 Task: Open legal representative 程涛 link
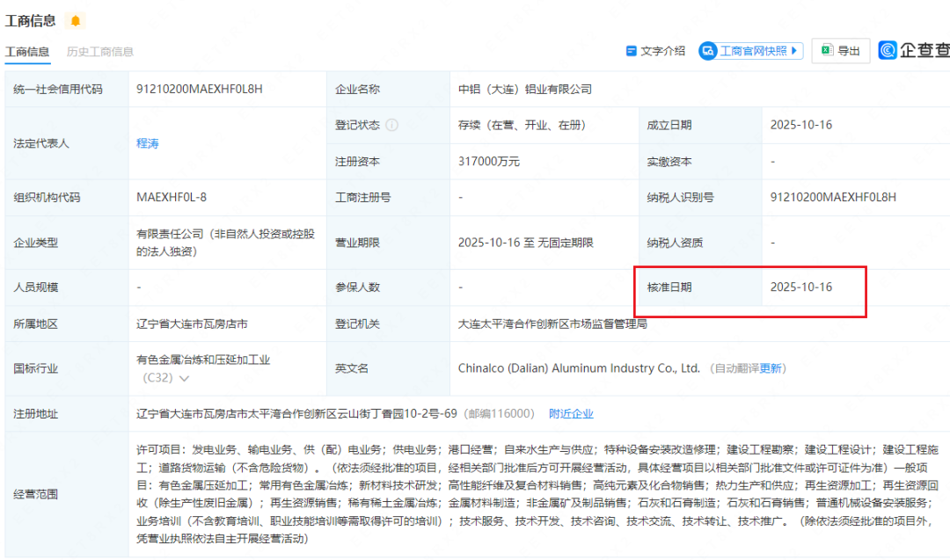point(147,143)
